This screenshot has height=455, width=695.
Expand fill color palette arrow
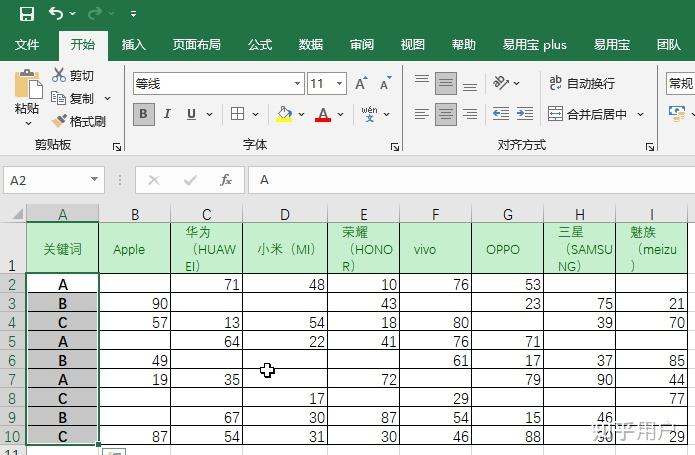[x=301, y=114]
